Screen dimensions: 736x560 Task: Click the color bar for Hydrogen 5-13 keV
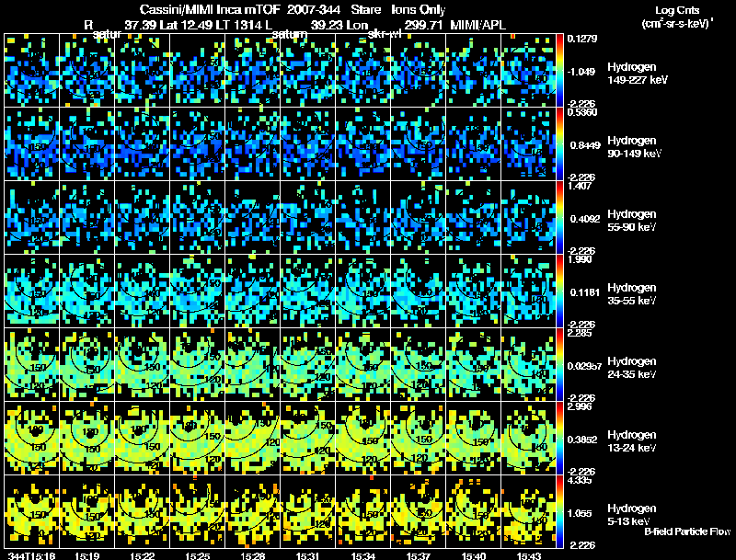pos(559,512)
